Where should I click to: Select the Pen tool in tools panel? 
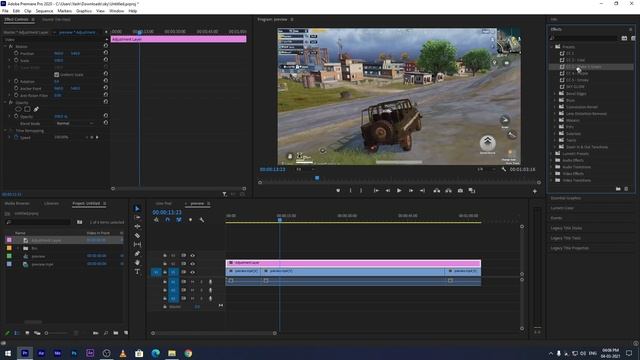(137, 253)
